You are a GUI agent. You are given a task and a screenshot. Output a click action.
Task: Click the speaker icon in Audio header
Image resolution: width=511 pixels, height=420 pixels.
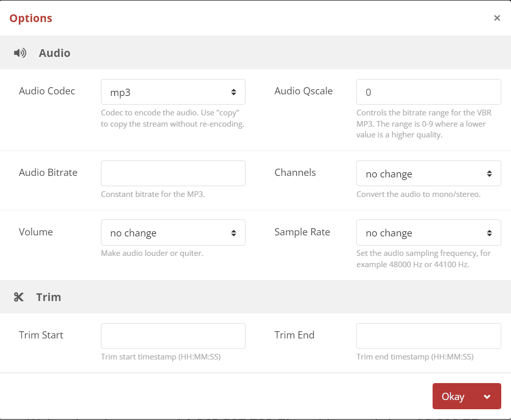point(20,53)
